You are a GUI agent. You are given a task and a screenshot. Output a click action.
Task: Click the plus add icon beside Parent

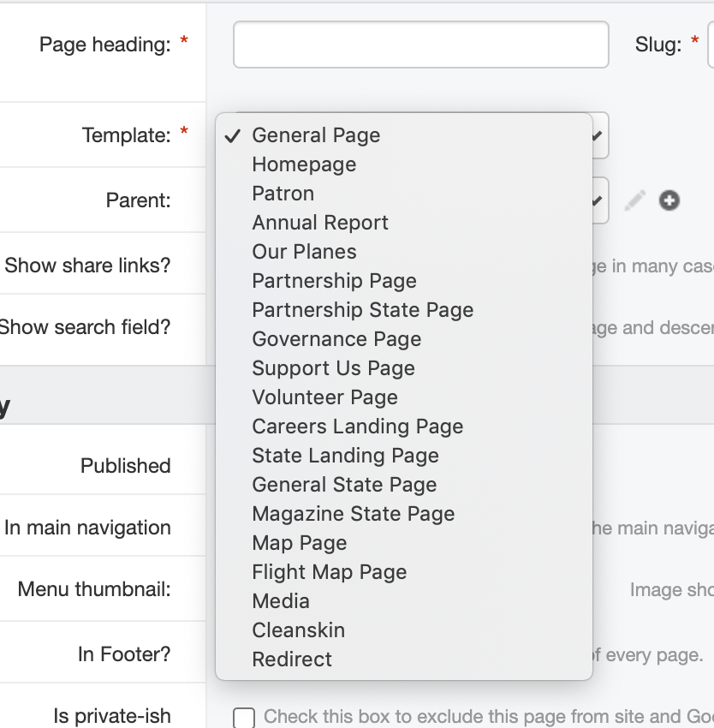point(669,200)
